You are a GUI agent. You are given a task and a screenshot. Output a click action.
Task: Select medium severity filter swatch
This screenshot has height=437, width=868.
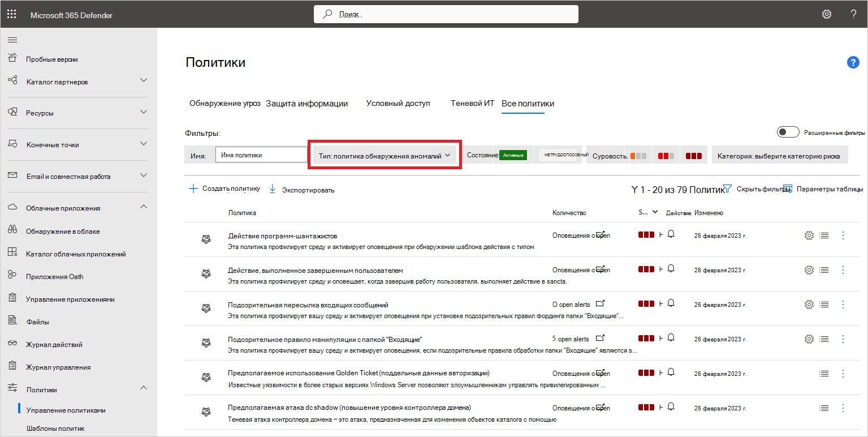tap(666, 156)
